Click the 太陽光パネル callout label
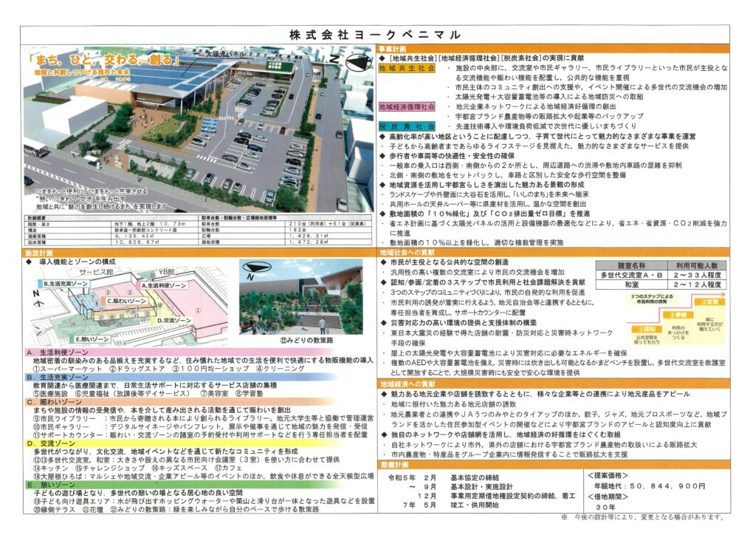 click(226, 55)
